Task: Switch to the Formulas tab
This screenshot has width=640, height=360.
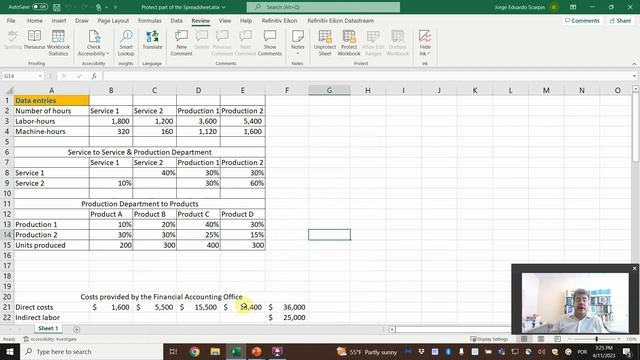Action: pos(149,20)
